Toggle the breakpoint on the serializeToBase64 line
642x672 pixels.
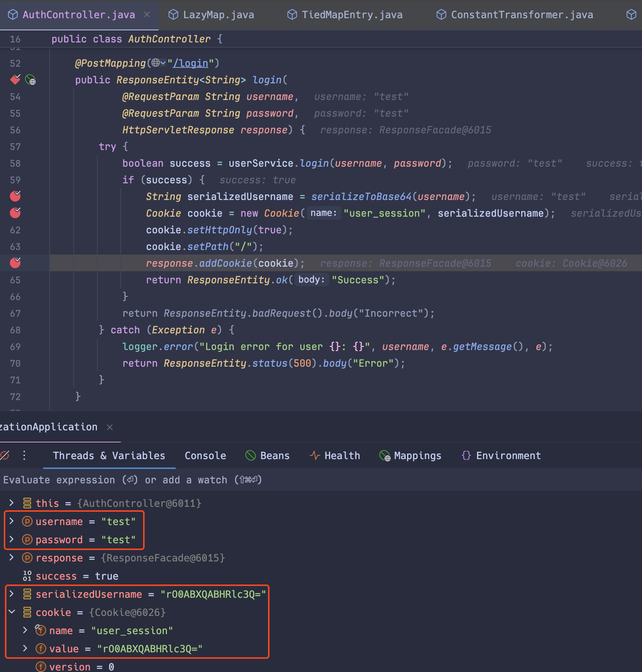coord(15,196)
